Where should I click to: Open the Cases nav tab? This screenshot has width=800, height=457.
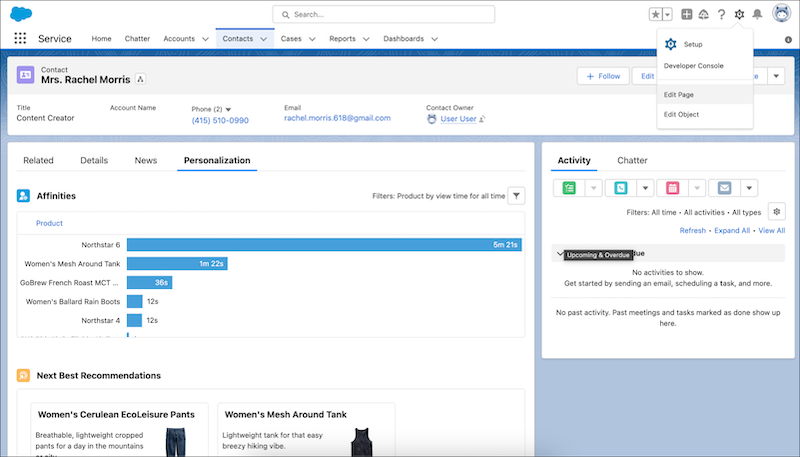click(291, 38)
